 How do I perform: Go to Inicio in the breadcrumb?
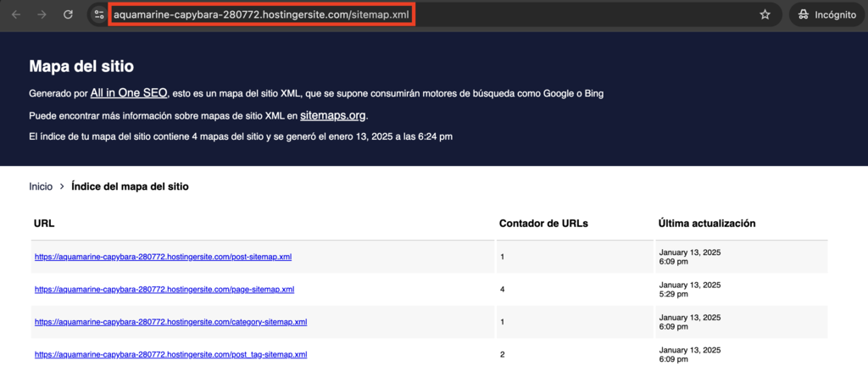[41, 186]
